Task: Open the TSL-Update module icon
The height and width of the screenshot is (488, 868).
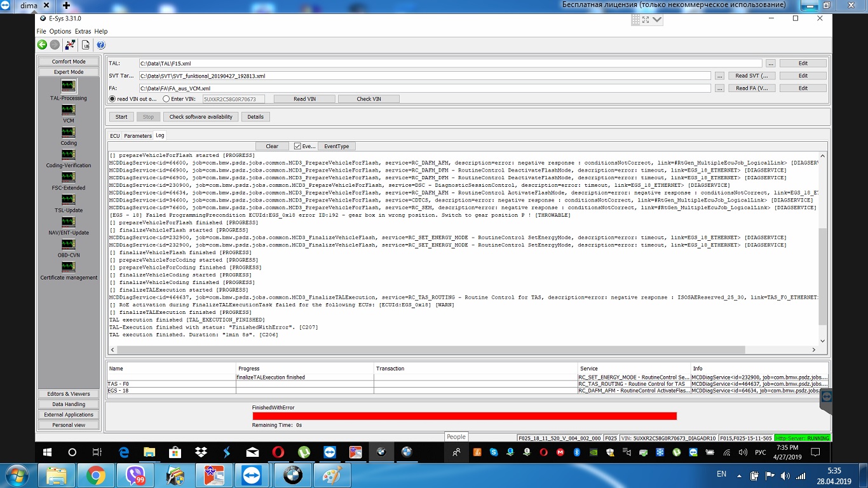Action: point(69,200)
